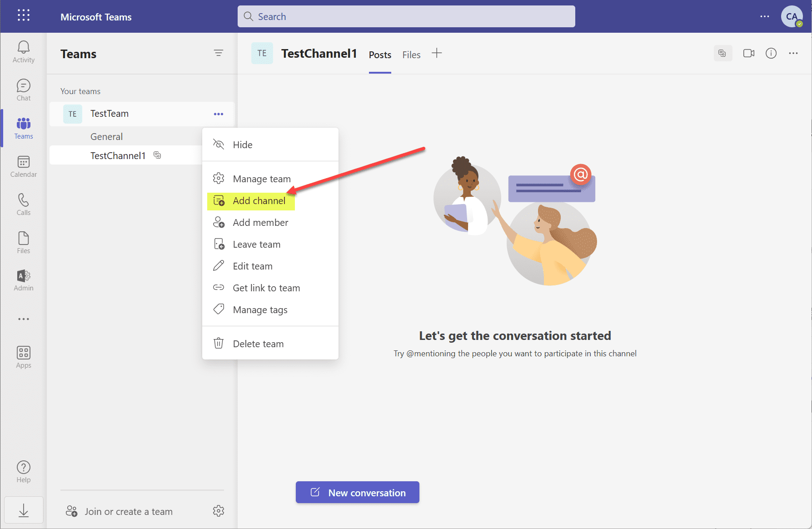The width and height of the screenshot is (812, 529).
Task: Choose Leave team from the menu
Action: pos(270,244)
